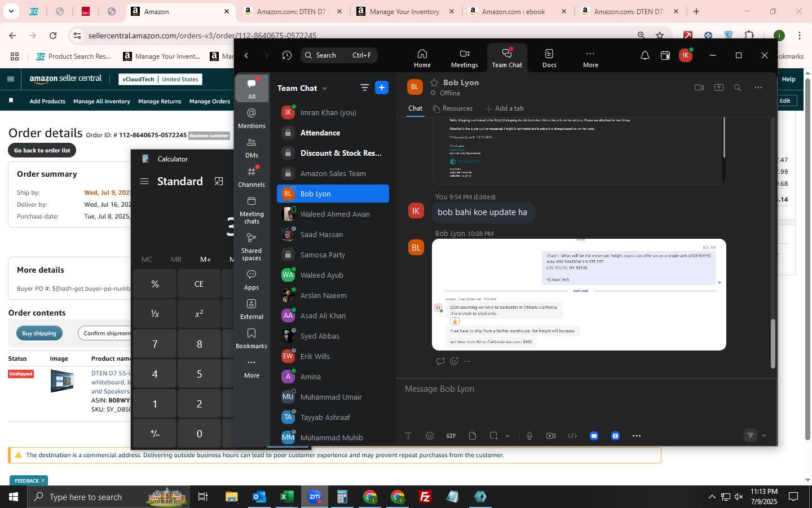Click the blue plus new chat button
The image size is (812, 508).
(382, 87)
